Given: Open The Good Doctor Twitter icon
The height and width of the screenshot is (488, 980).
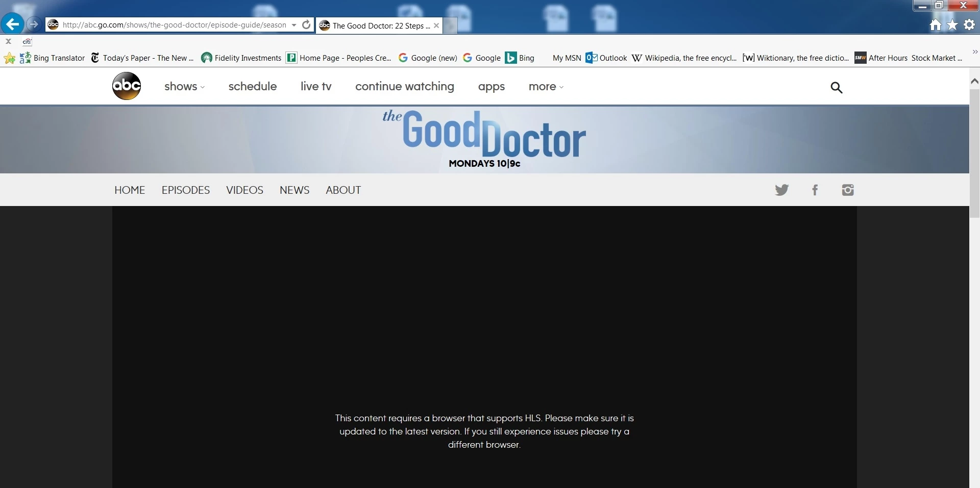Looking at the screenshot, I should pos(781,190).
